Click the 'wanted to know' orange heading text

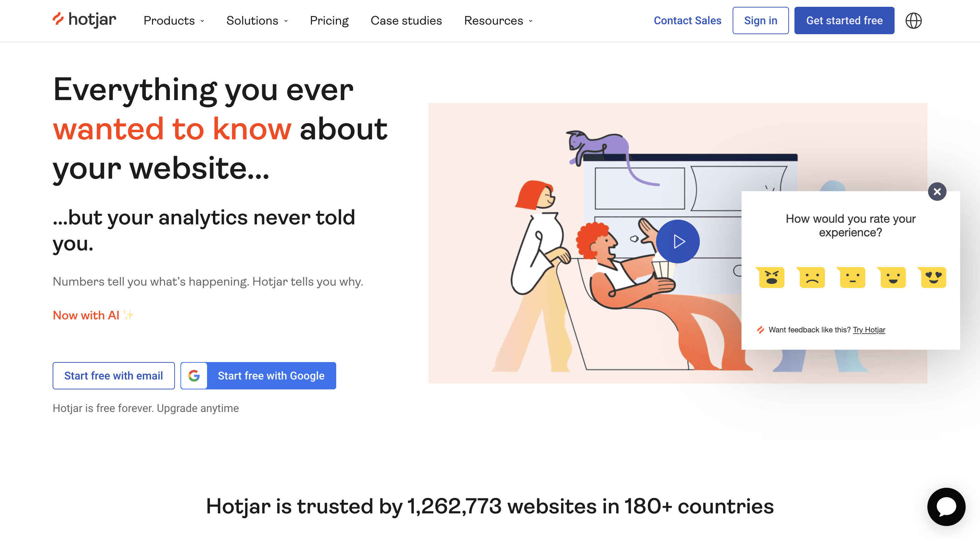[172, 129]
